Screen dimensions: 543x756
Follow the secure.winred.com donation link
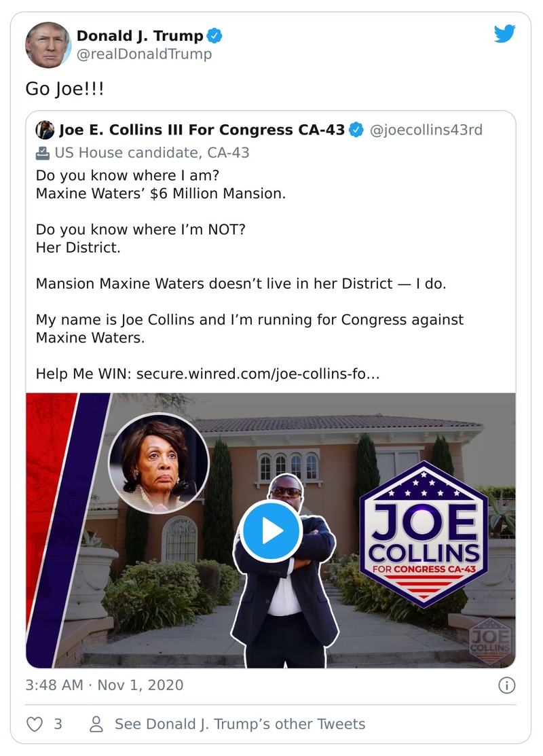pyautogui.click(x=258, y=374)
